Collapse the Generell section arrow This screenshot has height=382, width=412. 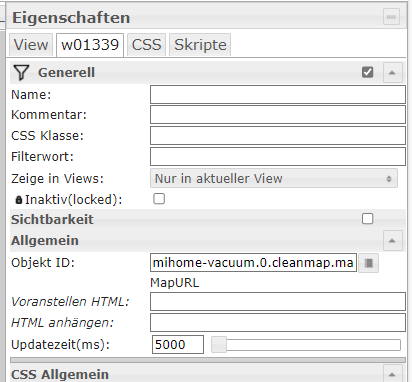392,72
